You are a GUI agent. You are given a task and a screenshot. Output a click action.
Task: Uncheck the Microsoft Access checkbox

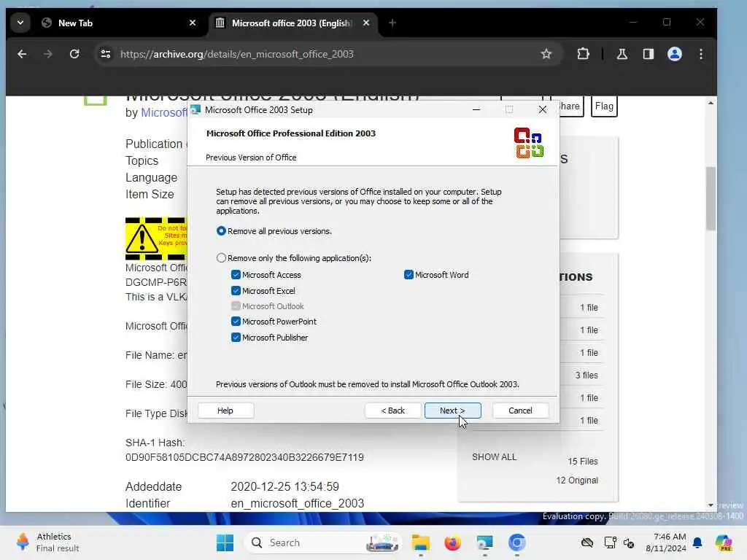click(x=236, y=275)
